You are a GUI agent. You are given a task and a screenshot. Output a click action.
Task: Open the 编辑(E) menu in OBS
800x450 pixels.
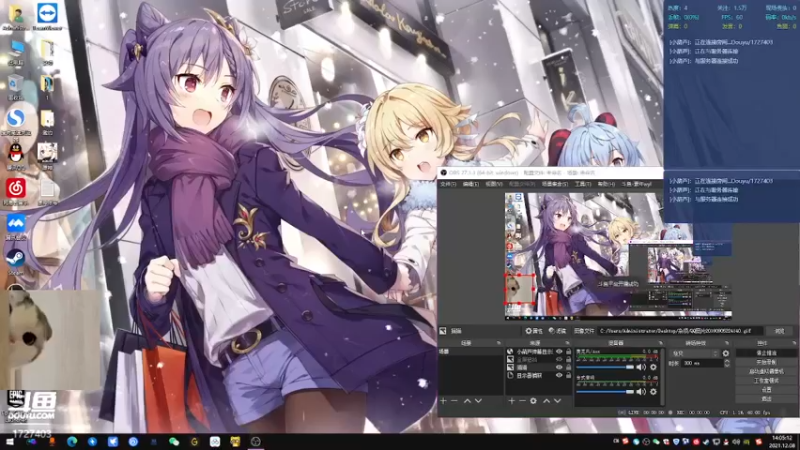(x=470, y=184)
